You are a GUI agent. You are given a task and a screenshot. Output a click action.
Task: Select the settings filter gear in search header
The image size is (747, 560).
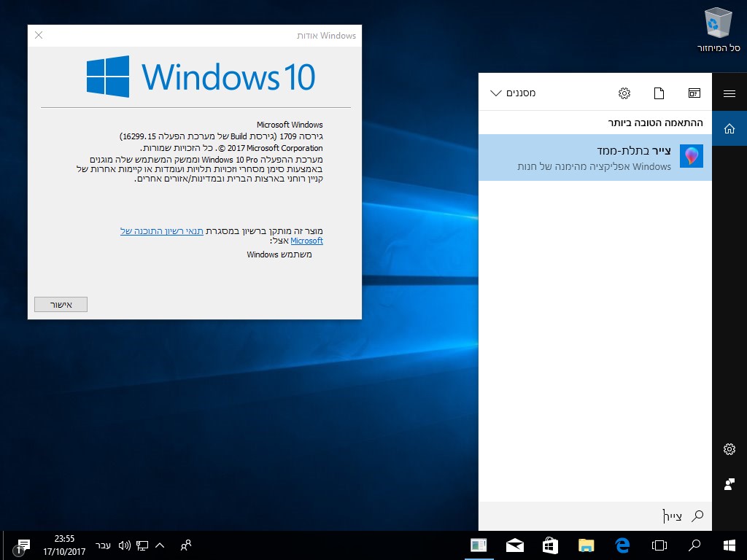click(x=624, y=93)
